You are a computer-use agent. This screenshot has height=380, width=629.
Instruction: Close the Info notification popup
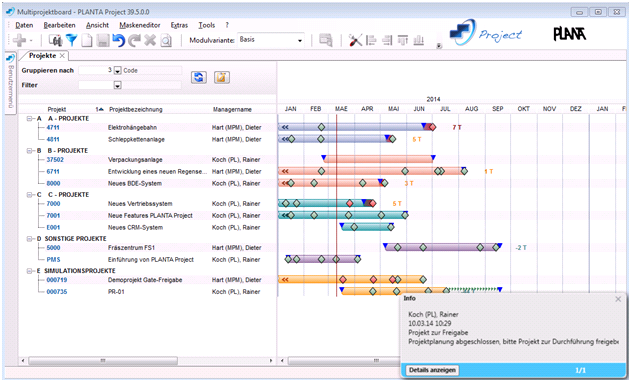point(618,299)
